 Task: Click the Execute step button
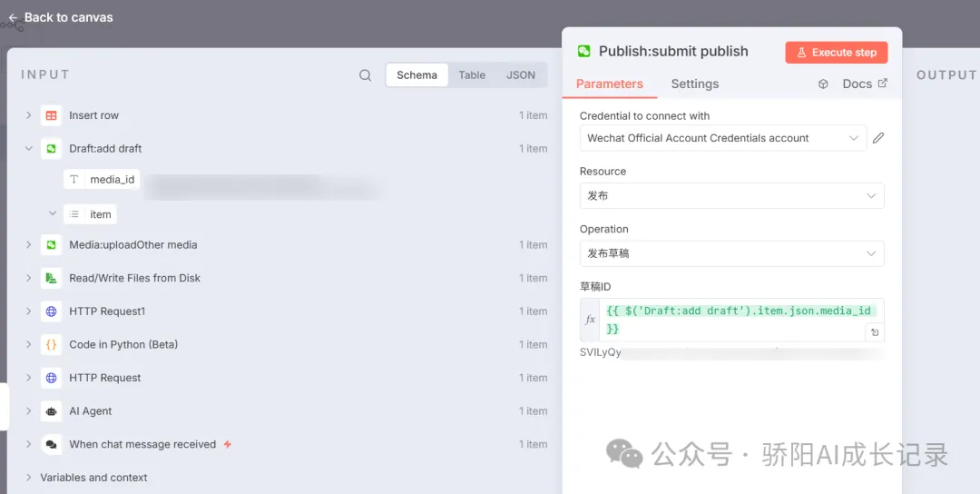837,53
